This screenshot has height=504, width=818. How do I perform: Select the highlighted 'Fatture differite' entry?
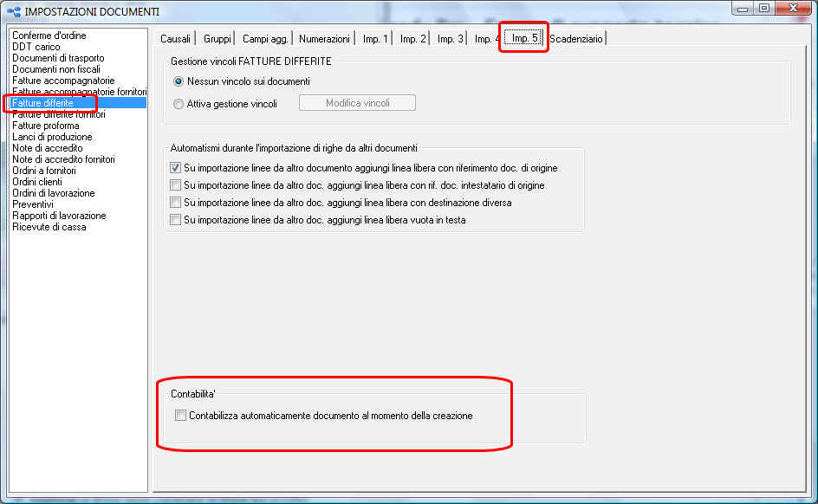(x=78, y=103)
